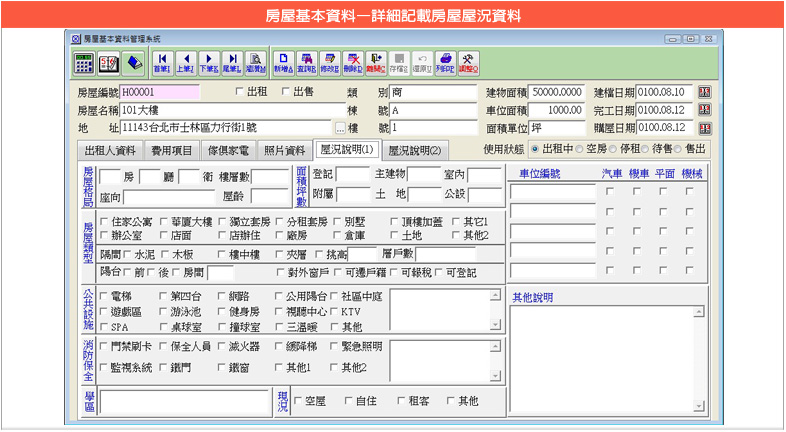This screenshot has width=786, height=432.
Task: Click the address browse ellipsis button
Action: click(x=340, y=129)
